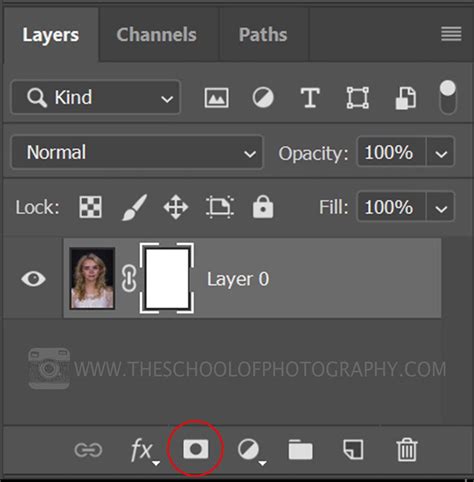Delete layer with trash icon

(406, 450)
